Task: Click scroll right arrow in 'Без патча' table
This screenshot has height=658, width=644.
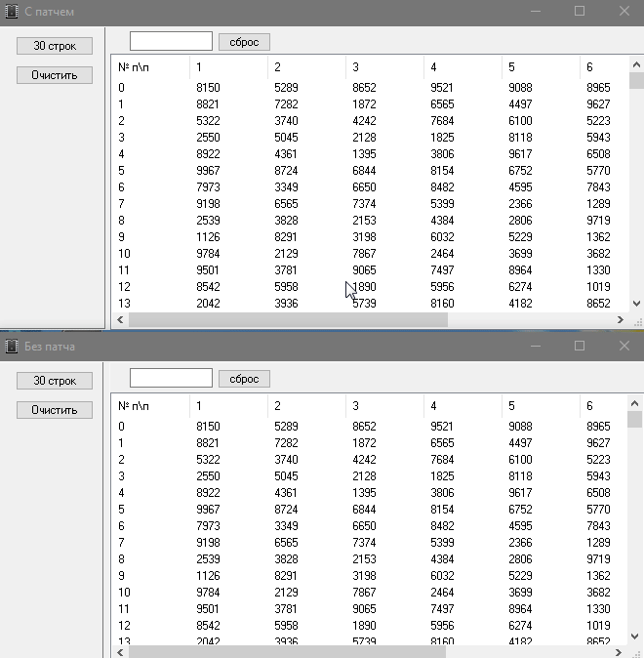Action: (x=618, y=652)
